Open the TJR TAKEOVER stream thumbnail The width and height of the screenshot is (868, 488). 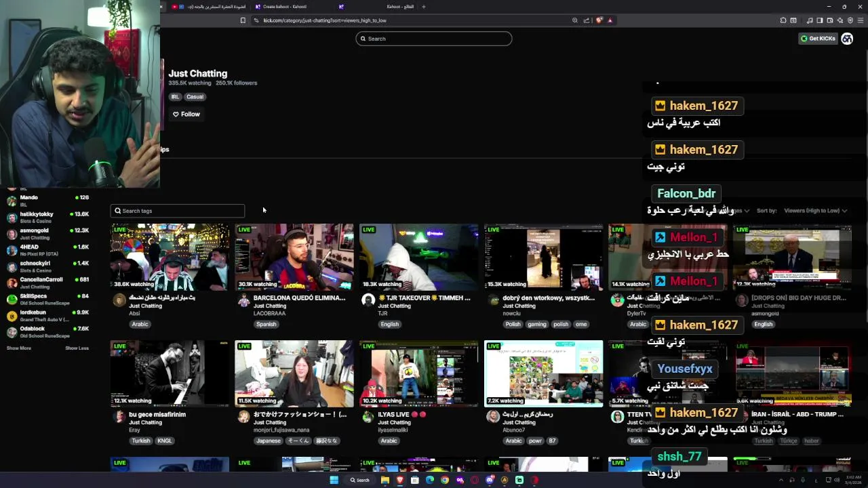(419, 257)
